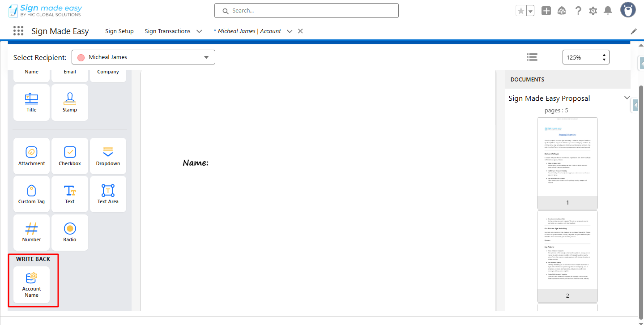Click the Name field tile label

click(32, 72)
